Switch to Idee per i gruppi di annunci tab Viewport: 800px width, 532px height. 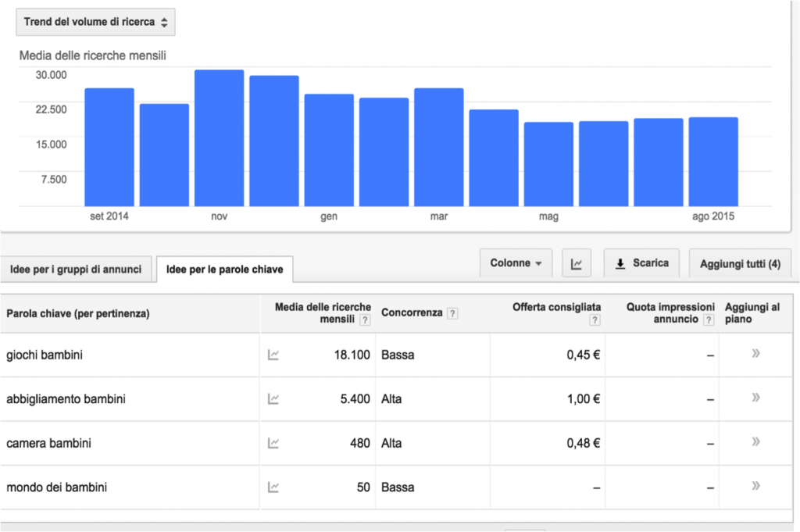(x=76, y=270)
